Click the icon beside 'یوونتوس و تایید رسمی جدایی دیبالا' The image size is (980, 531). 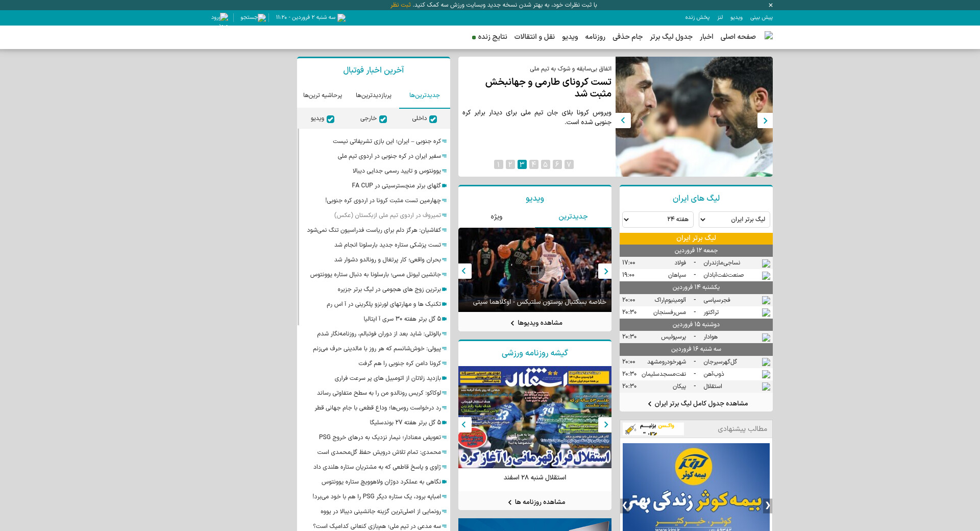pos(445,171)
